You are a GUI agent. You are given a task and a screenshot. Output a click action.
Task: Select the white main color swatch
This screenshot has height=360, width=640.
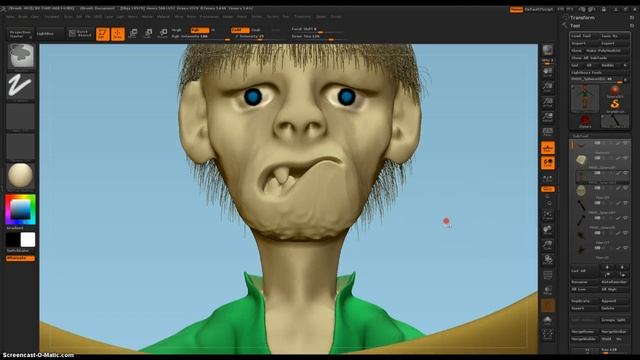click(x=28, y=240)
